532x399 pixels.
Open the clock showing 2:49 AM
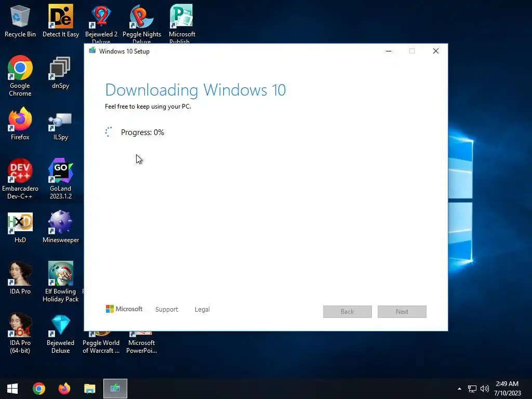point(507,389)
